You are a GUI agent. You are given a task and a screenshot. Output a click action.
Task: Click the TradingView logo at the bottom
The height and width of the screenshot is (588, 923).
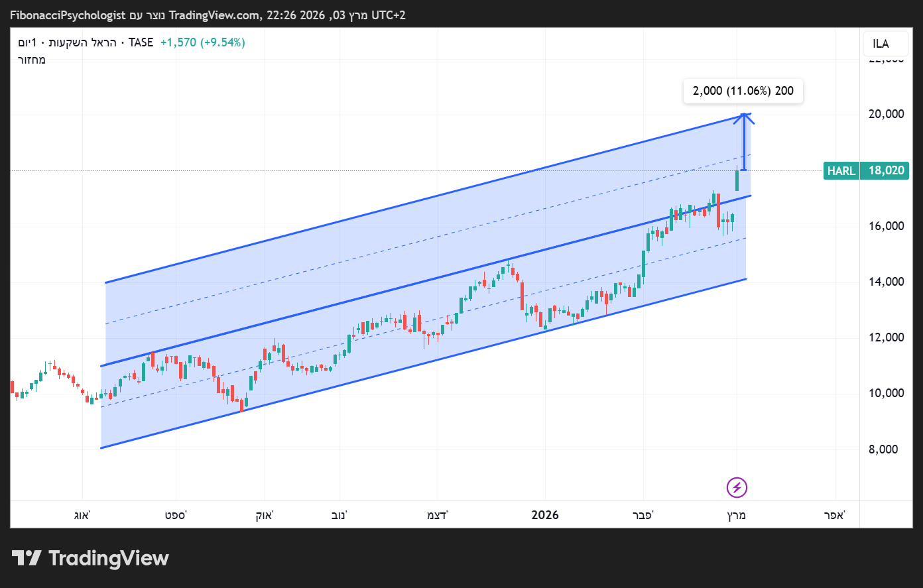click(90, 558)
